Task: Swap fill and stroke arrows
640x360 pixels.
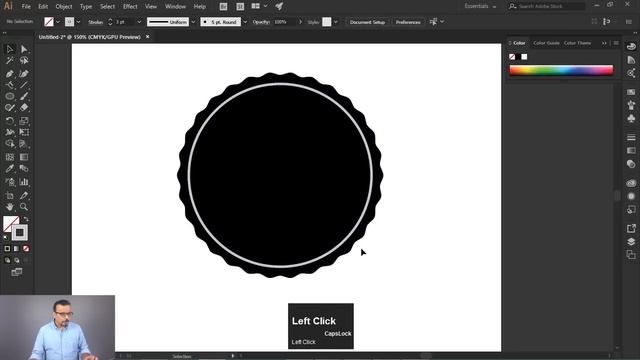Action: point(26,219)
